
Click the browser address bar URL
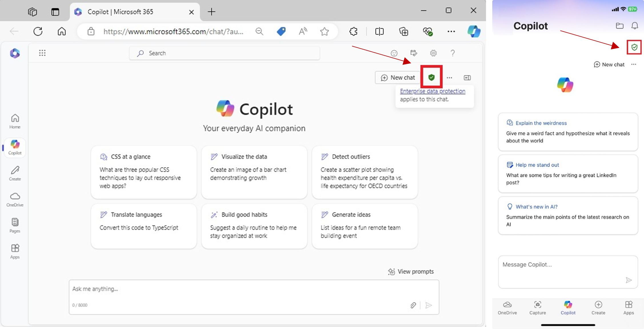(x=173, y=31)
